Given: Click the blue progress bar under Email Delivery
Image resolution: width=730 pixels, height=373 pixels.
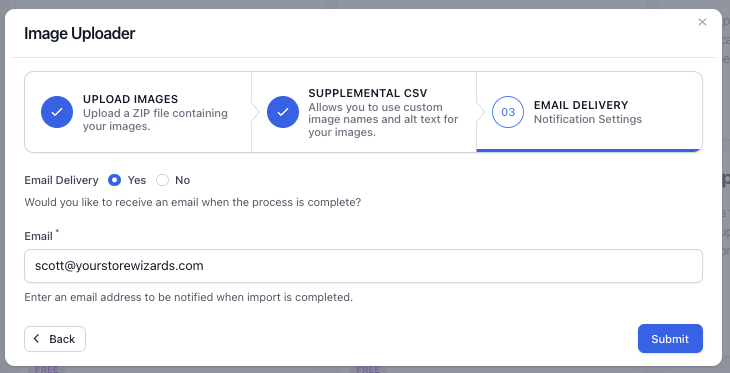Looking at the screenshot, I should [x=589, y=150].
